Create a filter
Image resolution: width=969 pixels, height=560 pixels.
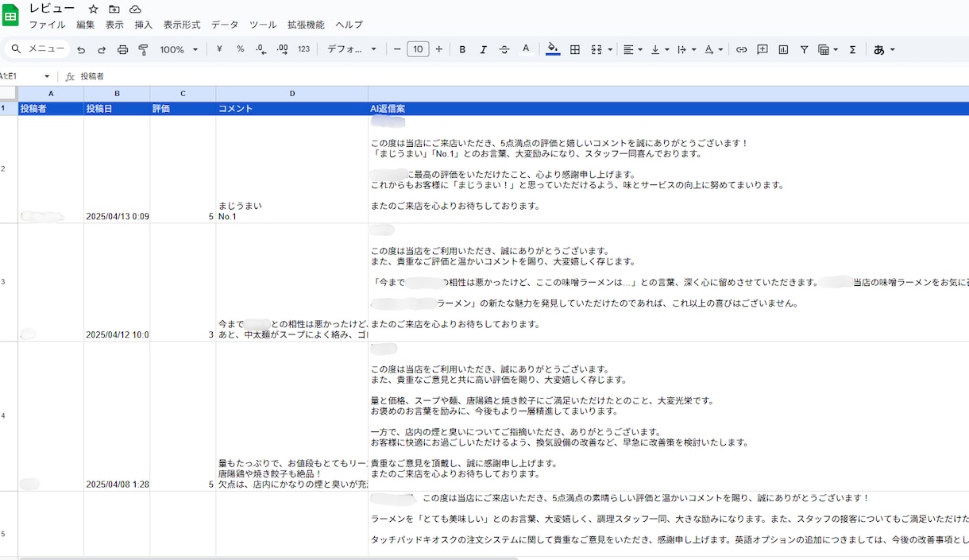(x=804, y=49)
